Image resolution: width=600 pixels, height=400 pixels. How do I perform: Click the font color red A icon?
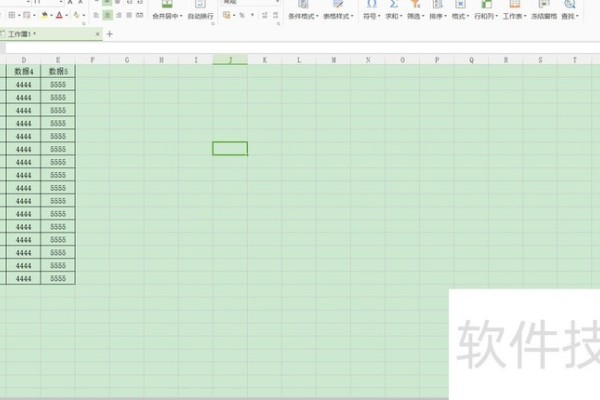(59, 15)
